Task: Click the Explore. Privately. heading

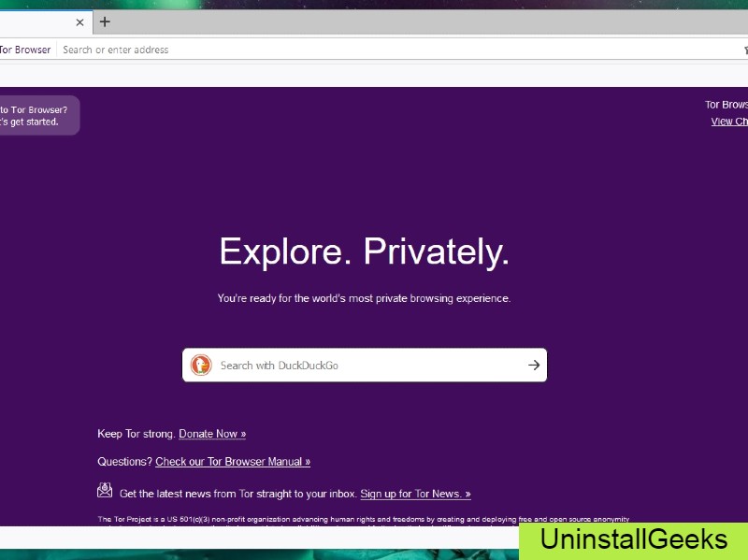Action: pos(364,251)
